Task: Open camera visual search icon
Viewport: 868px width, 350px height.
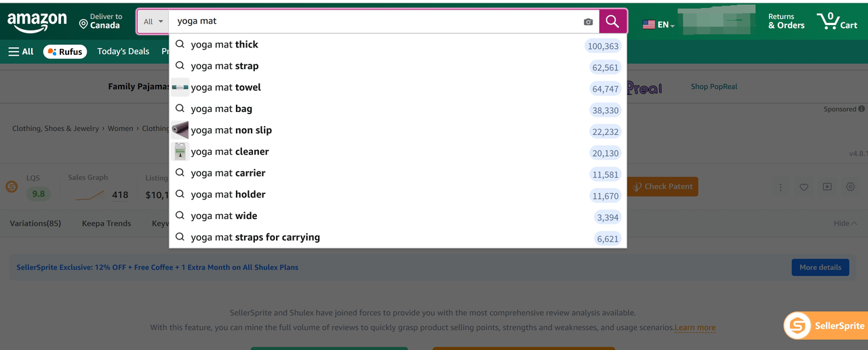Action: click(588, 22)
